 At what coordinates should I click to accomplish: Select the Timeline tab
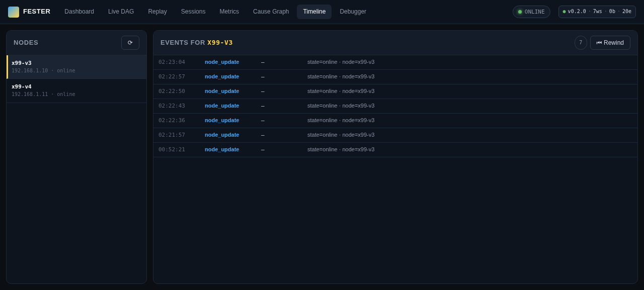click(x=314, y=12)
